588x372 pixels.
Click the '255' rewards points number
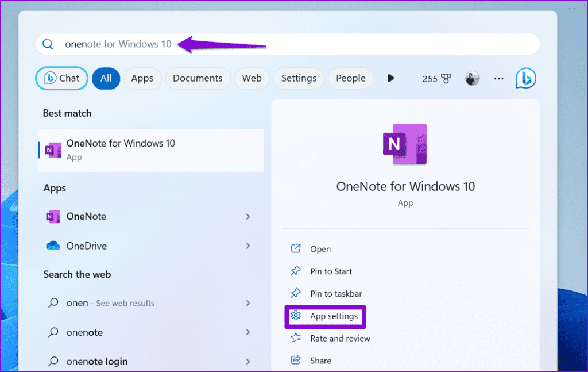430,79
